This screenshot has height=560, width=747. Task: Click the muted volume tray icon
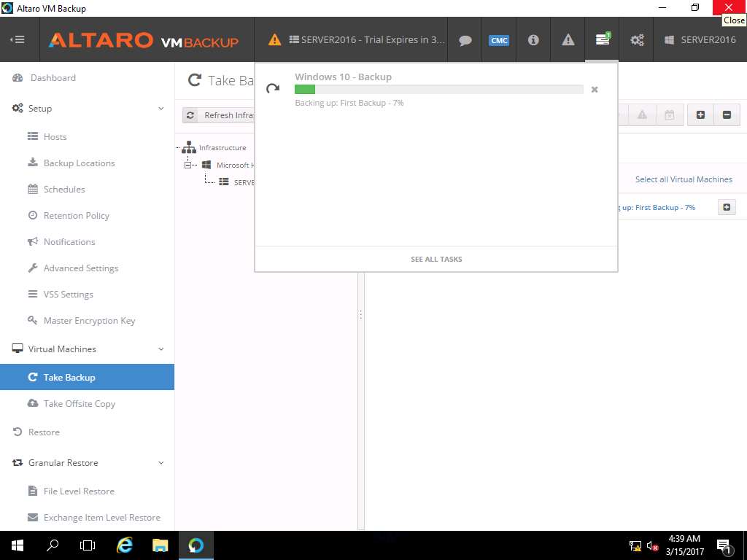coord(652,546)
